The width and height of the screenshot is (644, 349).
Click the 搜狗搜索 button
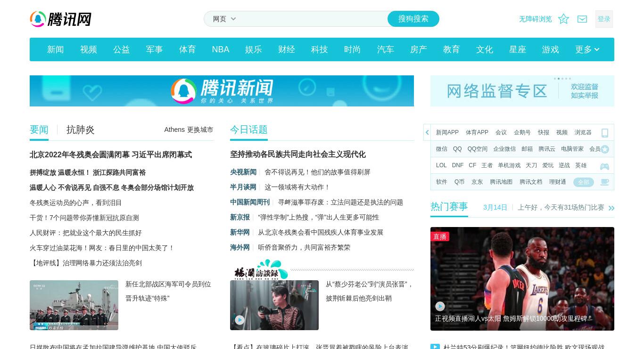click(413, 19)
